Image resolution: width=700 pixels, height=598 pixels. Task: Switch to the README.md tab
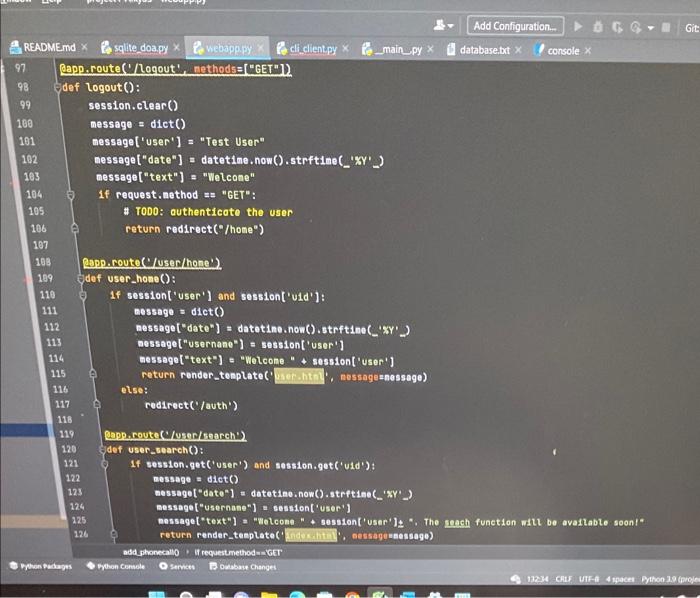click(49, 47)
